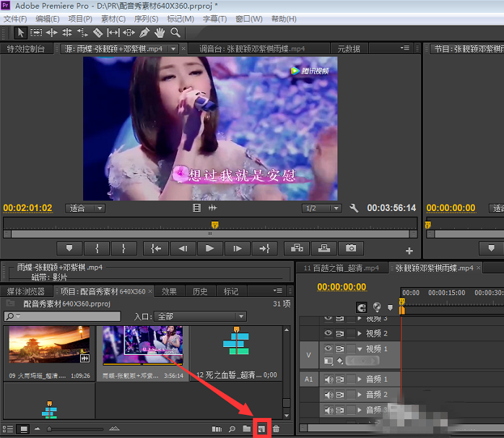
Task: Open the 序列(S) menu
Action: pyautogui.click(x=147, y=18)
